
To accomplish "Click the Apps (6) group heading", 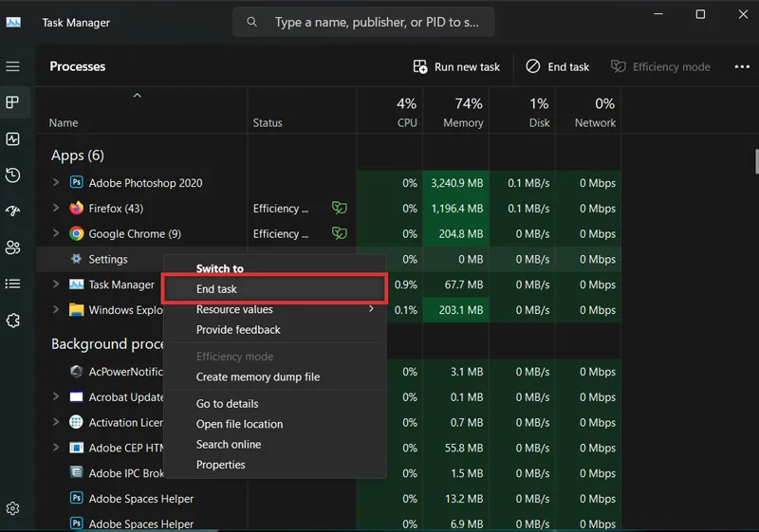I will pyautogui.click(x=78, y=156).
